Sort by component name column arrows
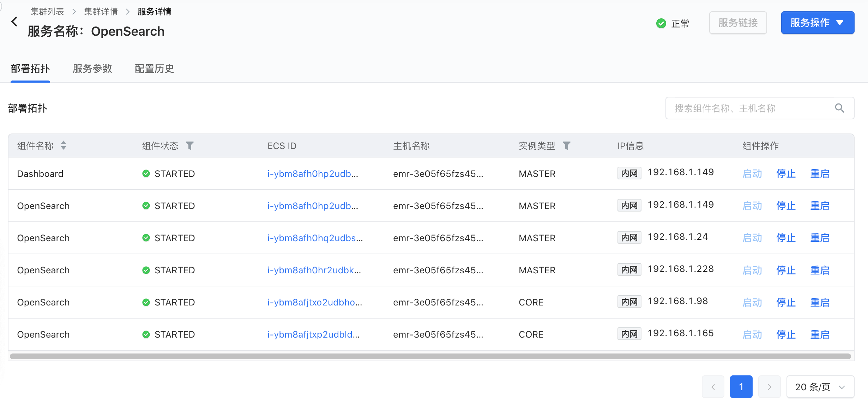This screenshot has width=868, height=416. (x=64, y=145)
